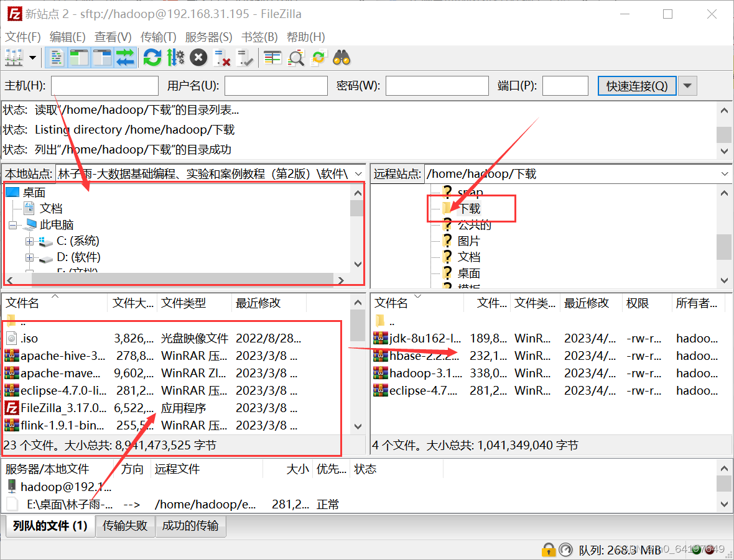Click the 快速连接(Q) button
This screenshot has width=734, height=560.
click(636, 86)
